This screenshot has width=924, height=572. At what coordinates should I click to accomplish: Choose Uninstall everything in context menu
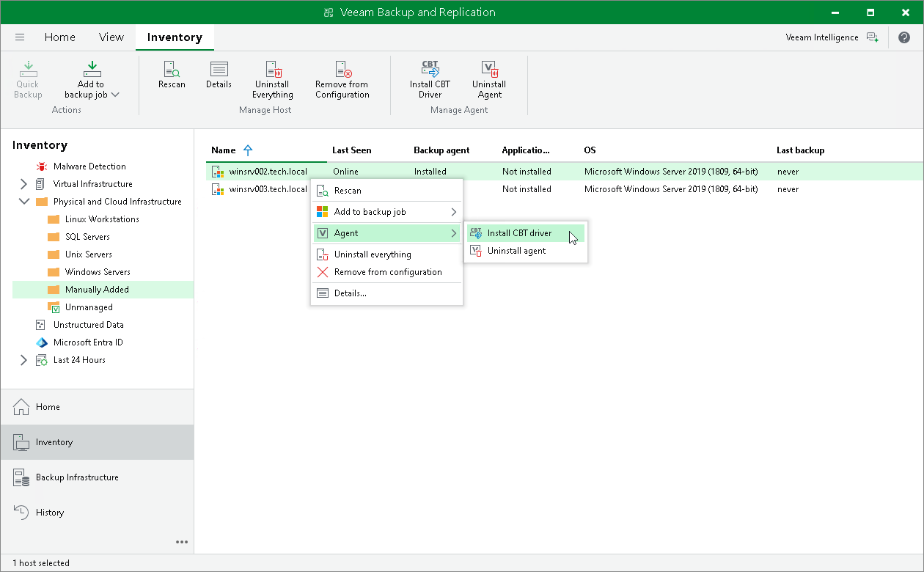387,254
